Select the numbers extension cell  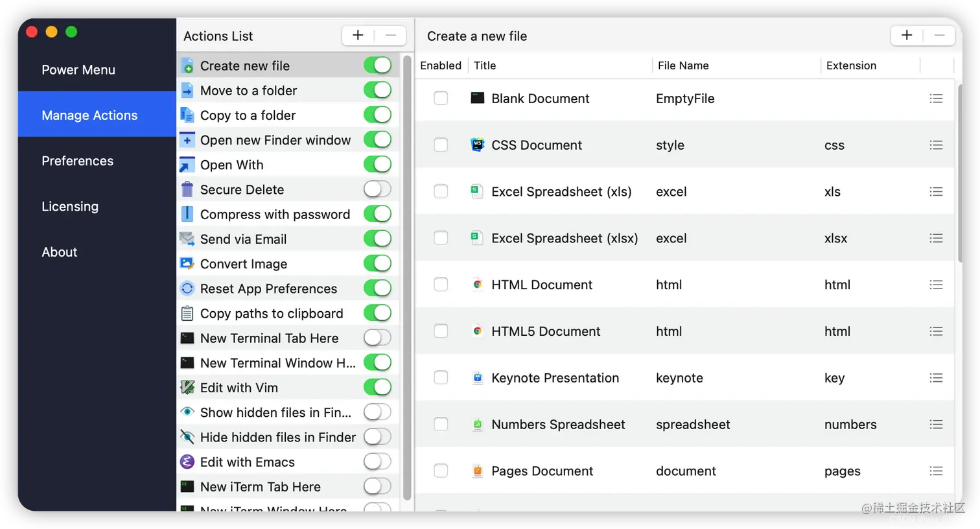pyautogui.click(x=850, y=424)
